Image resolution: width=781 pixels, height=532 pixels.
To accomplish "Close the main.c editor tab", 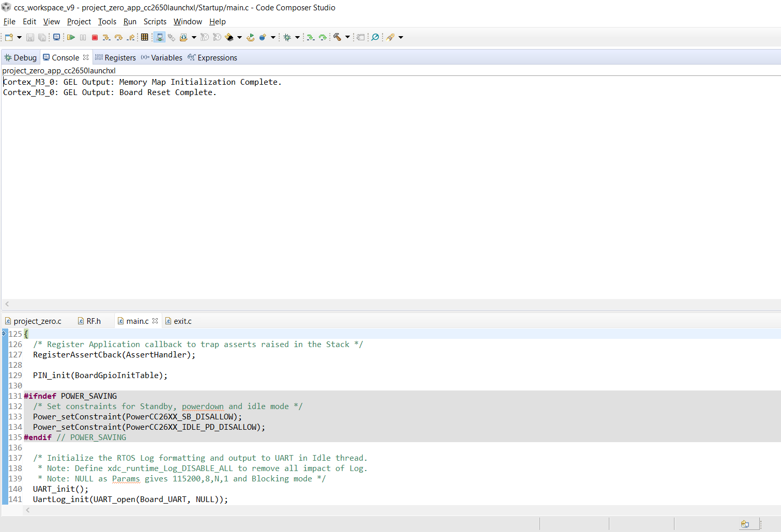I will 155,321.
